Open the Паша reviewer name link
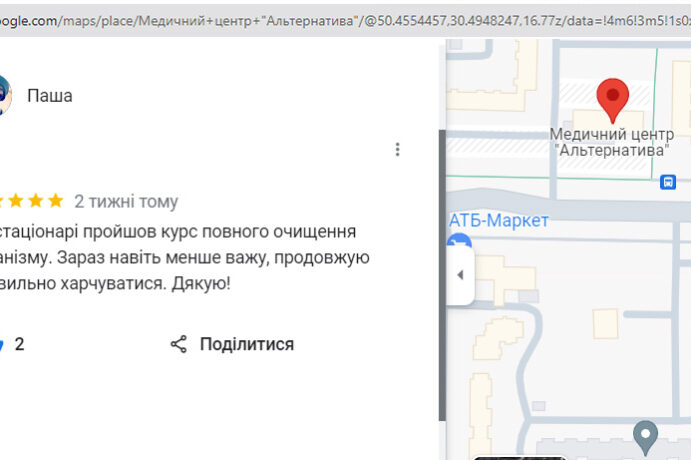 coord(49,96)
